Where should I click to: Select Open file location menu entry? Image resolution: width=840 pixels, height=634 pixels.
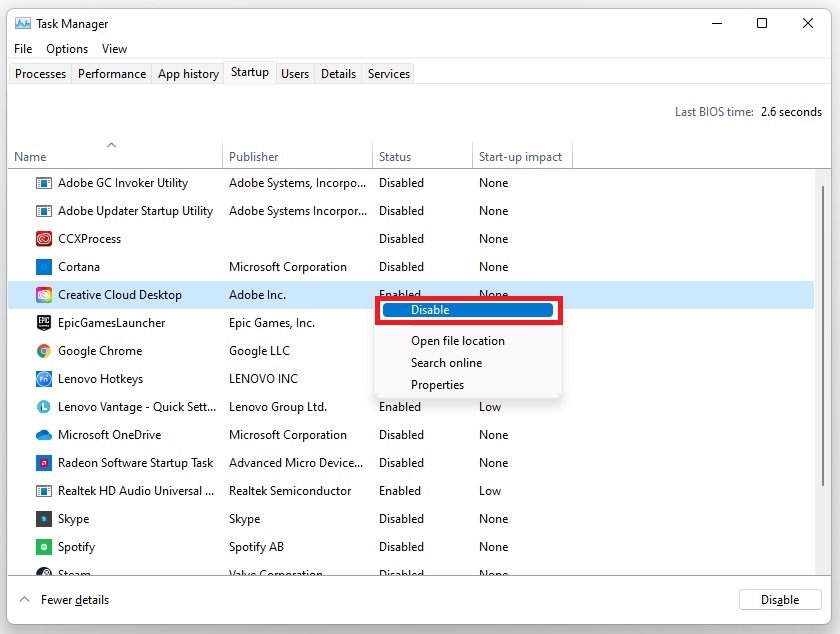tap(457, 341)
